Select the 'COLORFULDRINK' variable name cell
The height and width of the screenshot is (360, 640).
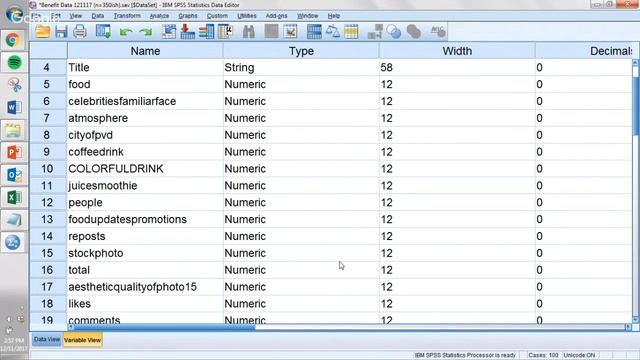(x=145, y=169)
